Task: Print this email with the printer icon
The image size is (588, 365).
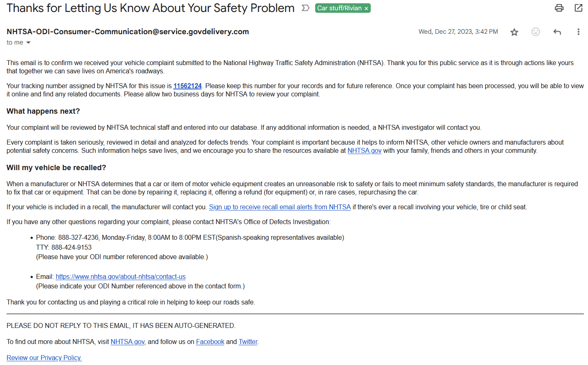Action: [x=559, y=8]
